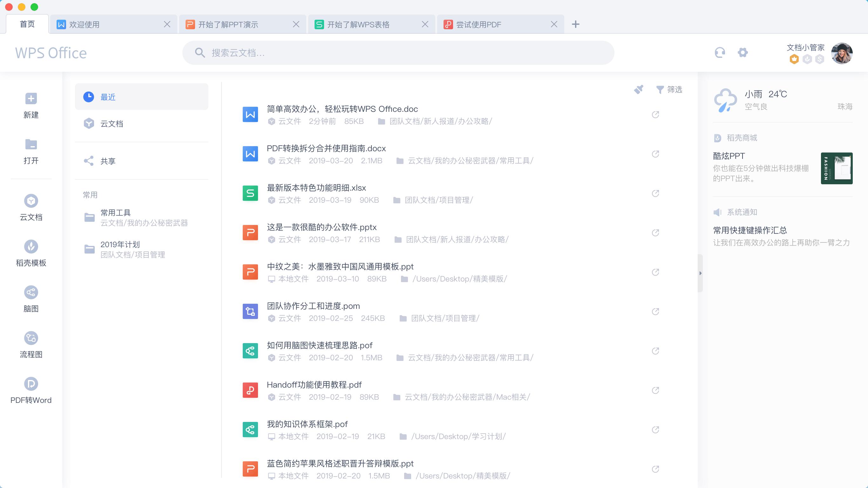This screenshot has height=488, width=868.
Task: Select the 脑图 mind map tool
Action: click(x=31, y=298)
